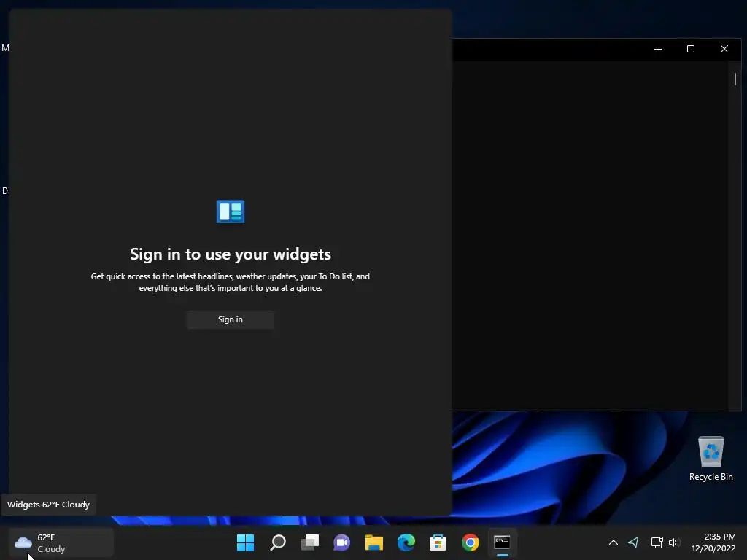The image size is (747, 560).
Task: Open the Widgets weather button showing 62°F Cloudy
Action: (x=61, y=542)
